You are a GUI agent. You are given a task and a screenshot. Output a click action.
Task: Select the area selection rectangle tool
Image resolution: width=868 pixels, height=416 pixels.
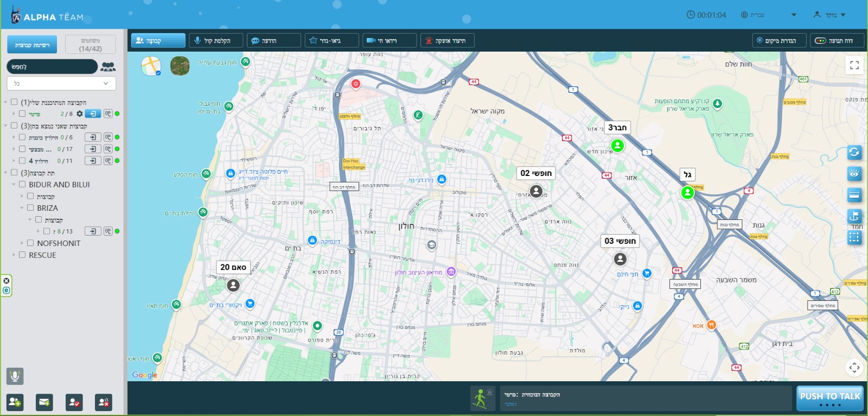tap(854, 237)
